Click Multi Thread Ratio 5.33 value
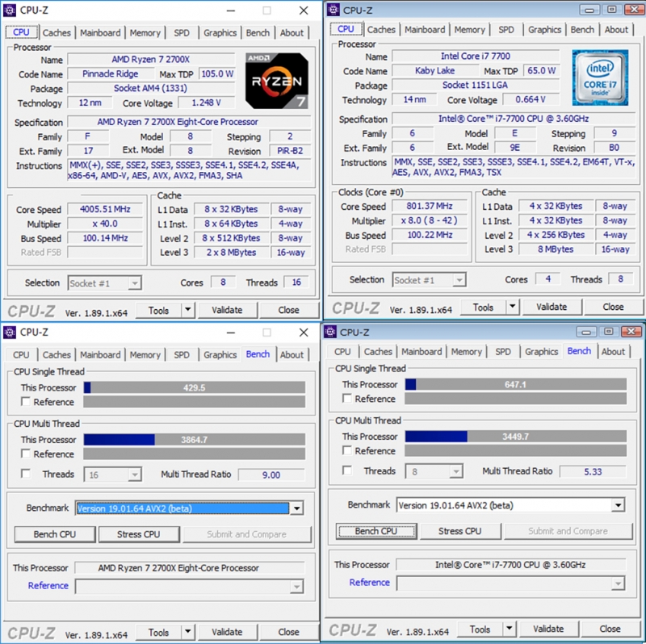 (x=593, y=471)
